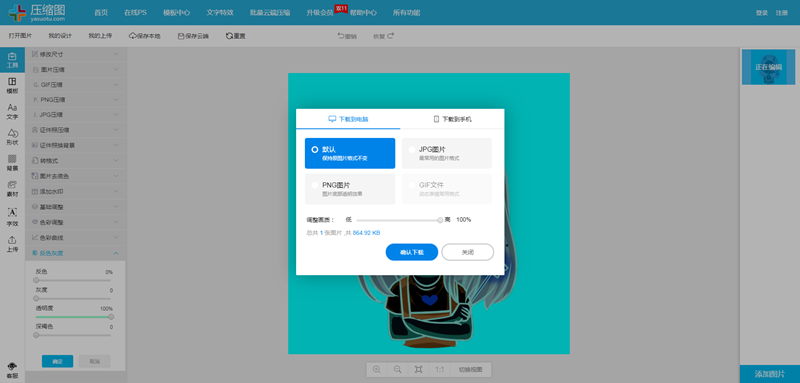Viewport: 800px width, 383px height.
Task: Click the 确认下载 confirm download button
Action: pyautogui.click(x=412, y=252)
